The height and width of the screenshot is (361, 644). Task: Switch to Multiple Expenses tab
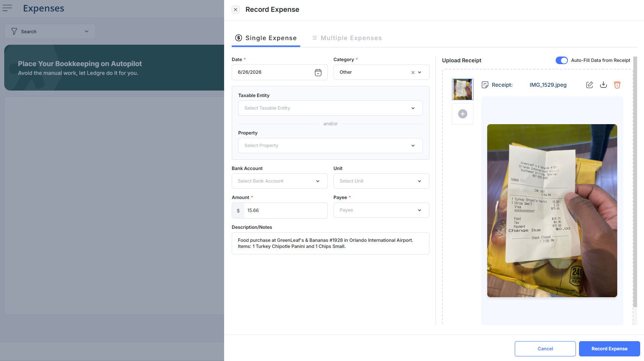[347, 38]
